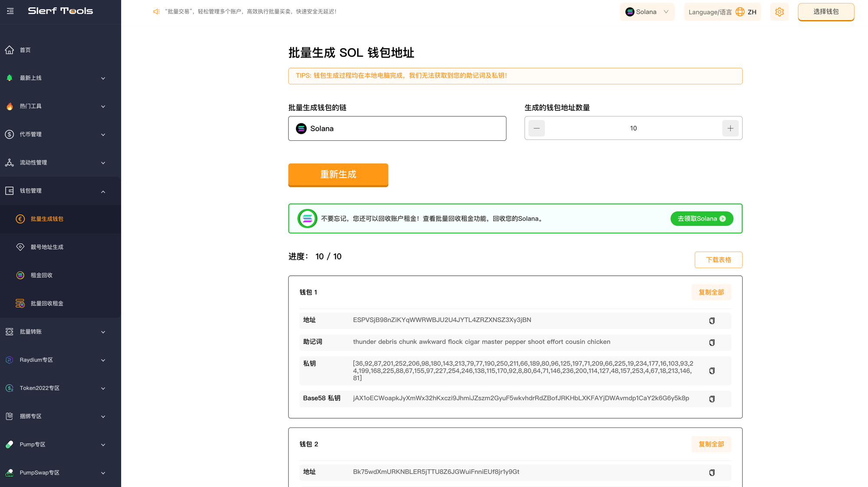Open settings with the gear icon
Viewport: 868px width, 487px height.
coord(779,12)
